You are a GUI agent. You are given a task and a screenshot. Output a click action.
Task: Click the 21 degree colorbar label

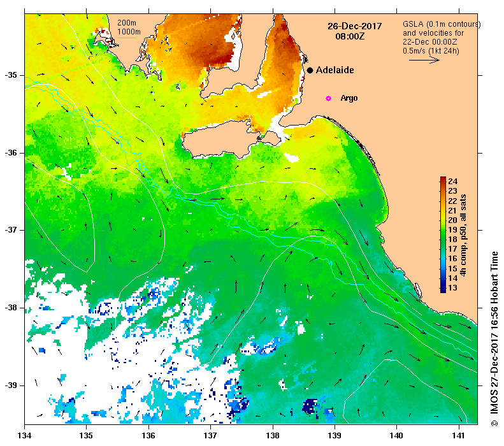[452, 210]
